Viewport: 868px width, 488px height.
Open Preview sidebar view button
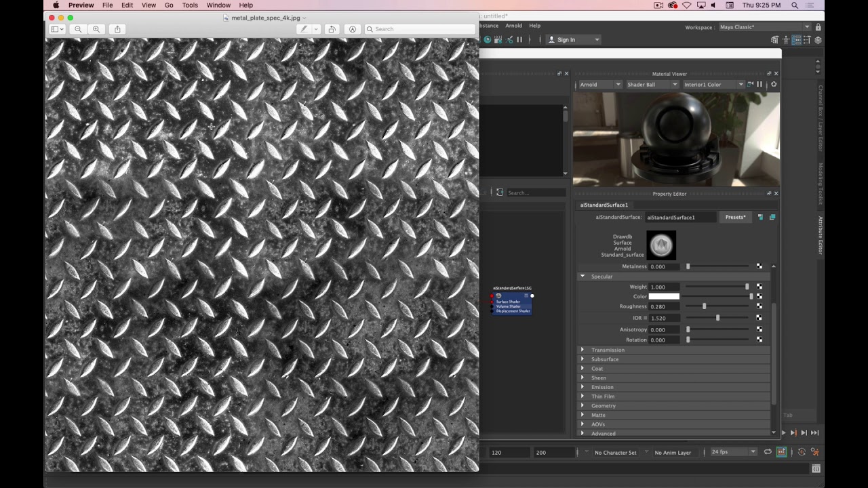coord(57,29)
